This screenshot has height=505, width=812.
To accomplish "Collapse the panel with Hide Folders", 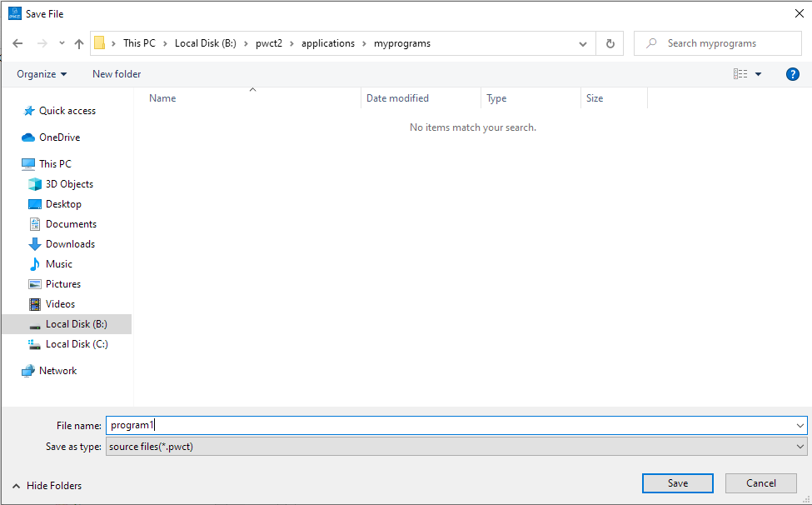I will [x=47, y=486].
